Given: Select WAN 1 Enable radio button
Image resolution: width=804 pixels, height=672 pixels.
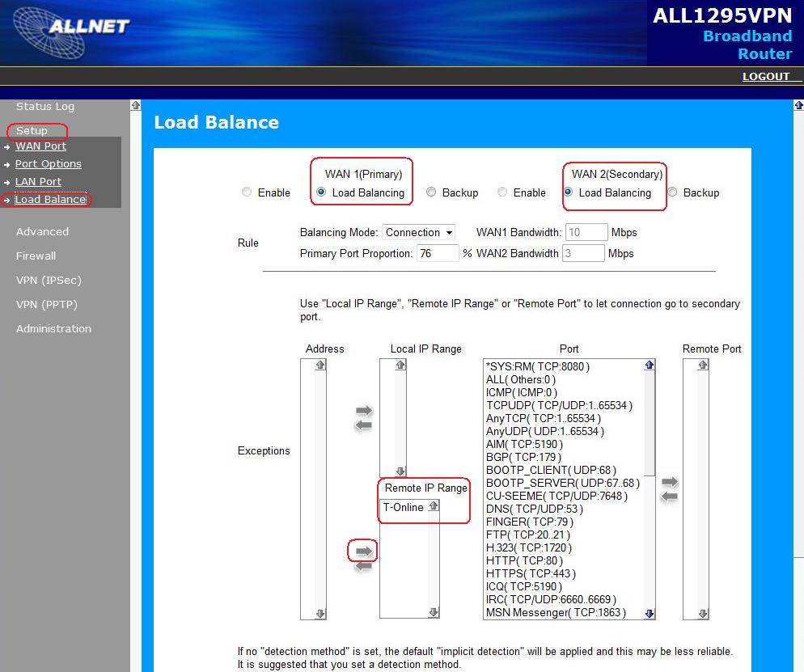Looking at the screenshot, I should tap(247, 192).
